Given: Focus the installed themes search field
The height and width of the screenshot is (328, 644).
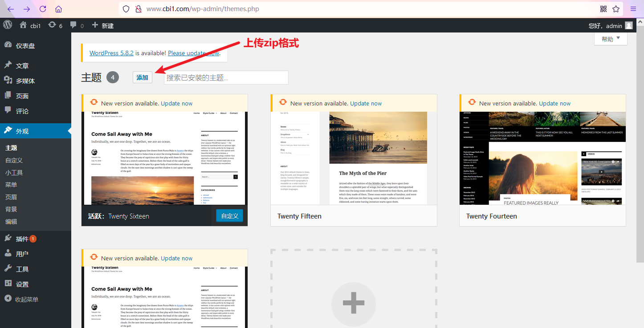Looking at the screenshot, I should point(226,77).
